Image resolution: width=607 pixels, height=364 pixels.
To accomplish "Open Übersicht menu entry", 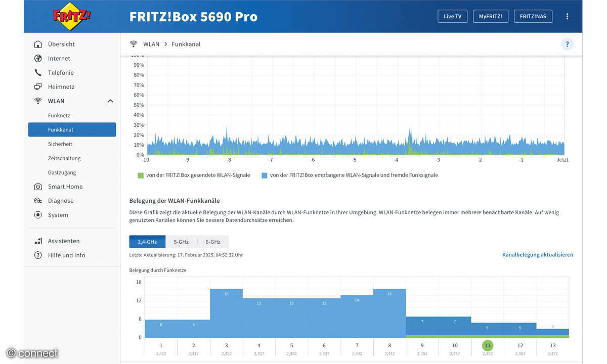I will click(x=61, y=44).
